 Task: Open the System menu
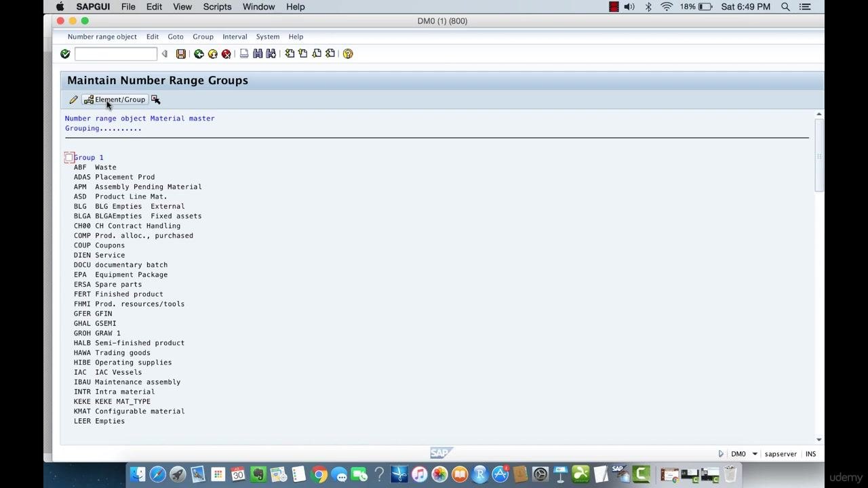(268, 37)
